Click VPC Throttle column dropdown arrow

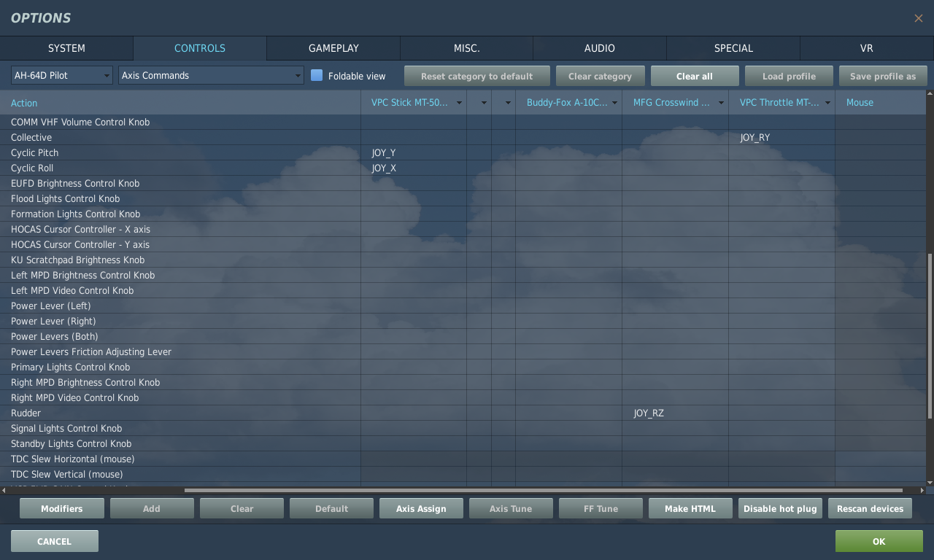(827, 103)
